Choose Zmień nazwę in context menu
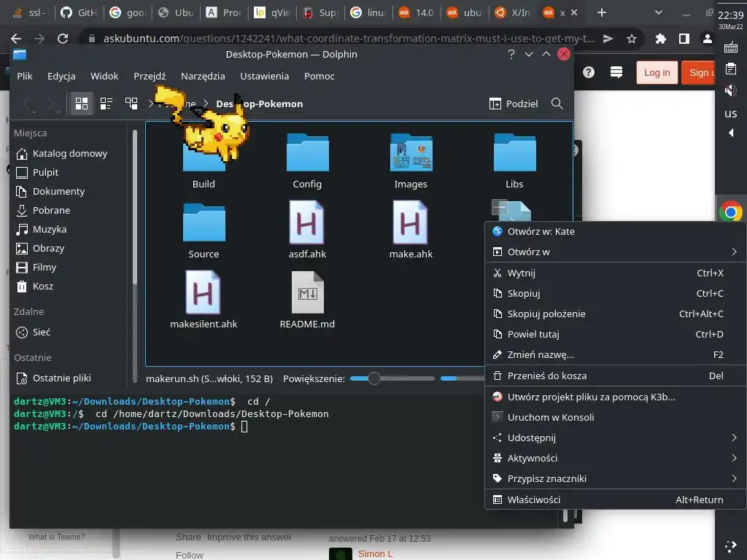Screen dimensions: 747x560 616,355
